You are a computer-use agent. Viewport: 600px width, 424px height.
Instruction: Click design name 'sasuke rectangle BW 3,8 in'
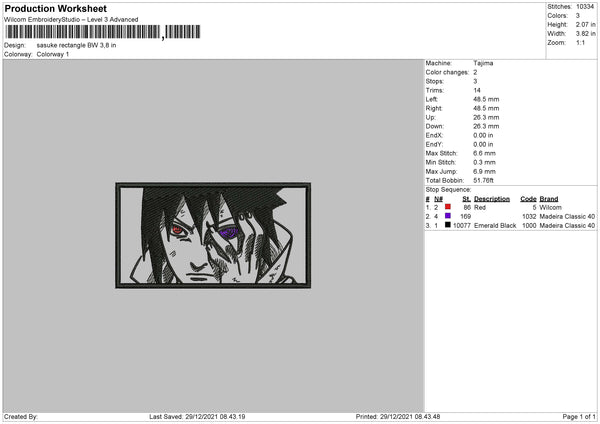tap(76, 45)
